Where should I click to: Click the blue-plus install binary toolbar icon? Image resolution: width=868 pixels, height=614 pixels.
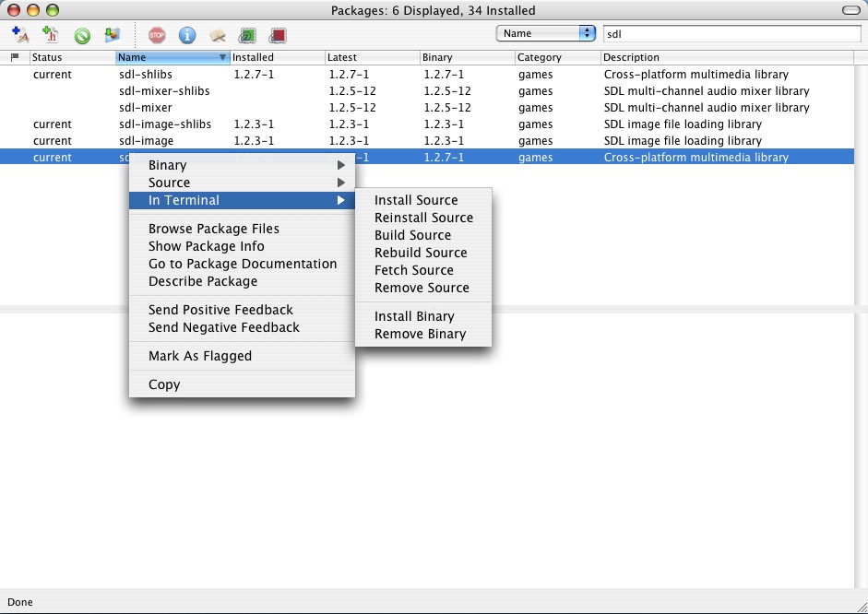(20, 35)
